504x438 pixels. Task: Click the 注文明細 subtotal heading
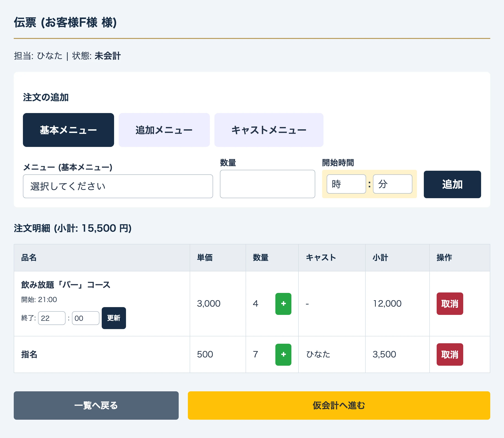(x=73, y=228)
